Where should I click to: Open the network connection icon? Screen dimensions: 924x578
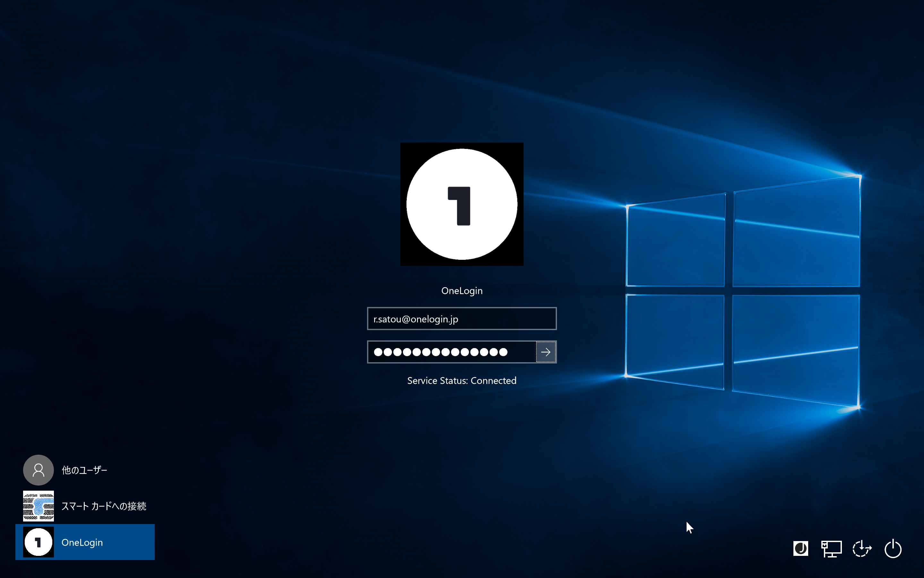click(831, 548)
